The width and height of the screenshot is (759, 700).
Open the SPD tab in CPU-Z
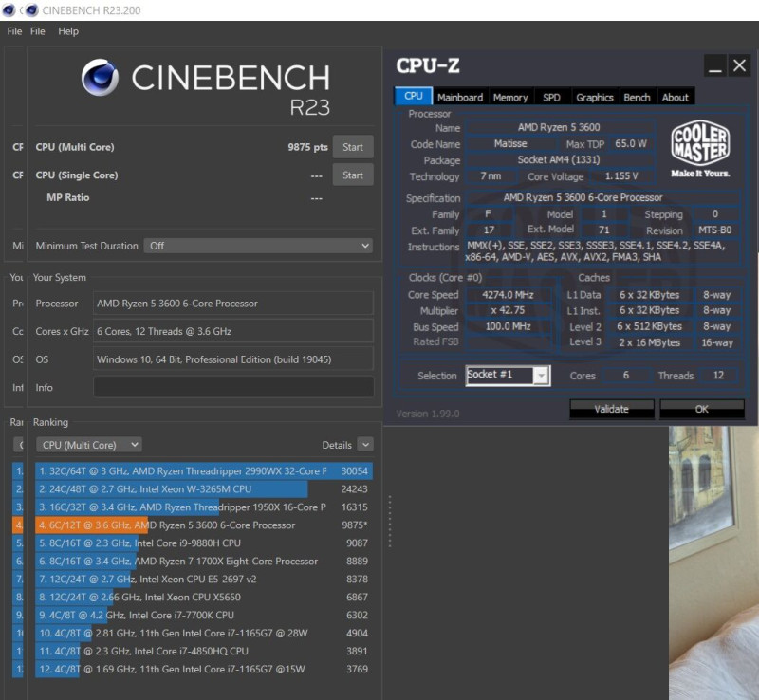551,98
